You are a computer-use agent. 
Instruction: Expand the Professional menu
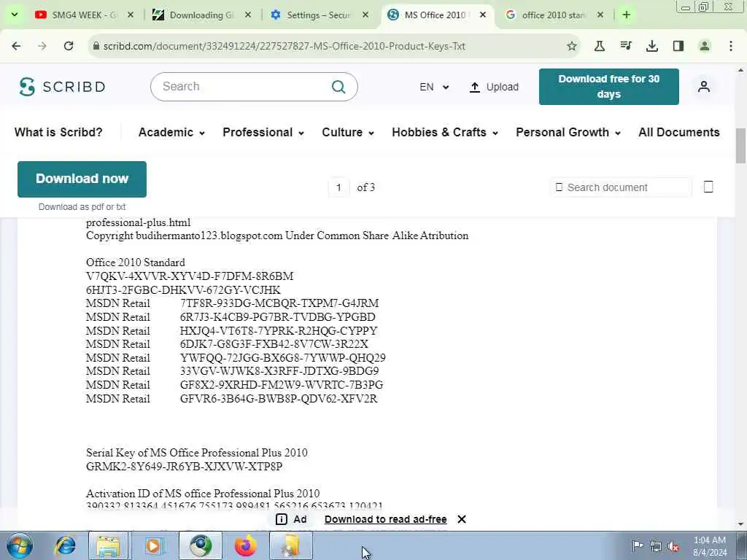(x=263, y=132)
